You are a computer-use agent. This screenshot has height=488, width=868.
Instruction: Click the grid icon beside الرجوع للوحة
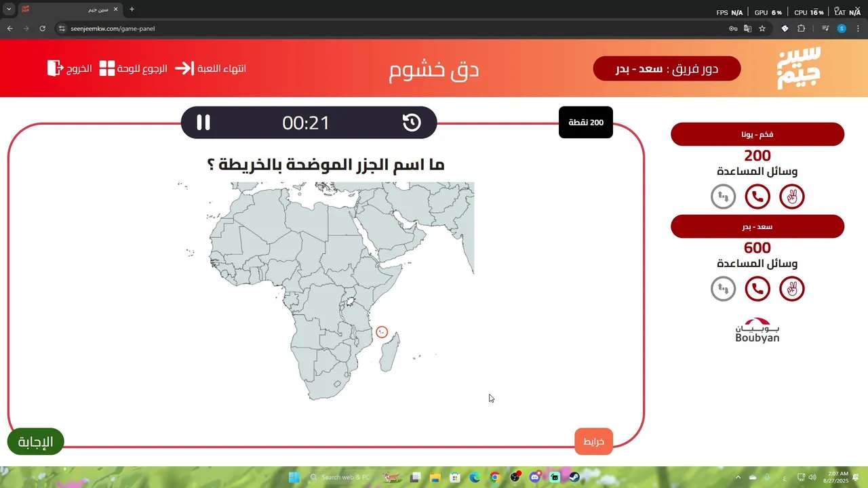(107, 68)
